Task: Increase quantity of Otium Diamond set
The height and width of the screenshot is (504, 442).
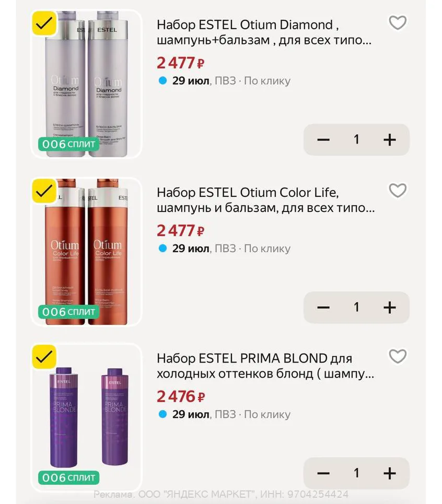Action: click(x=390, y=140)
